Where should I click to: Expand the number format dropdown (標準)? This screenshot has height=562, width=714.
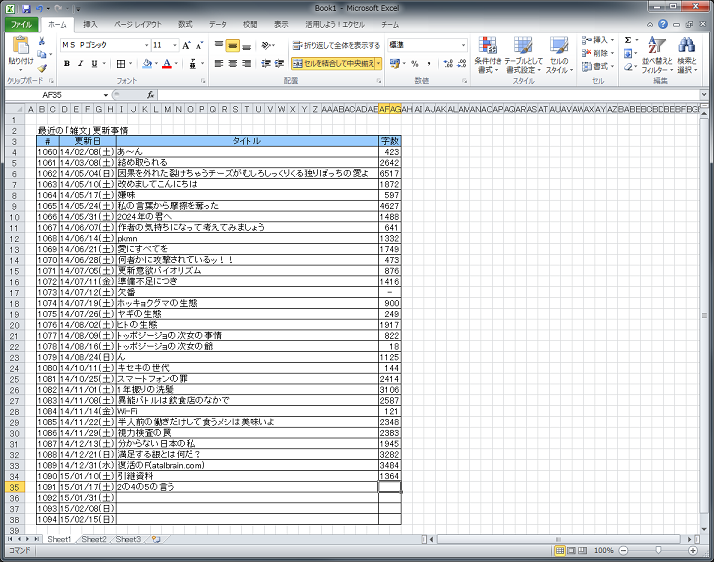point(463,45)
